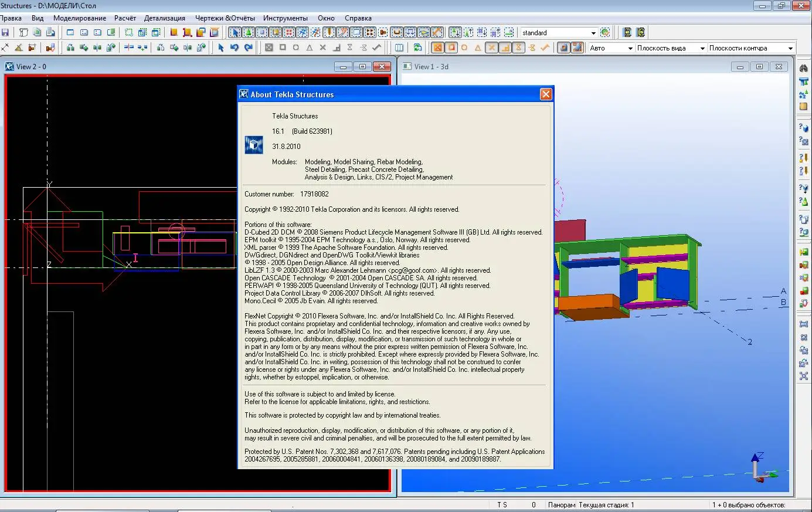812x512 pixels.
Task: Select the blue pointer arrow tool
Action: [220, 48]
